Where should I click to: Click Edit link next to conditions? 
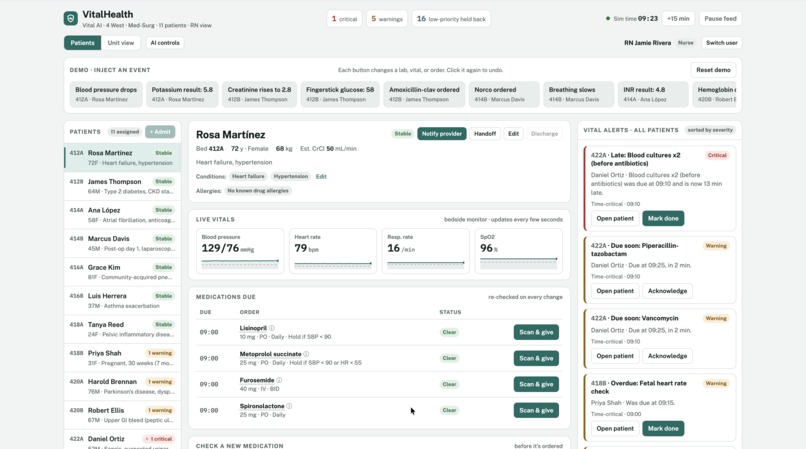tap(321, 176)
